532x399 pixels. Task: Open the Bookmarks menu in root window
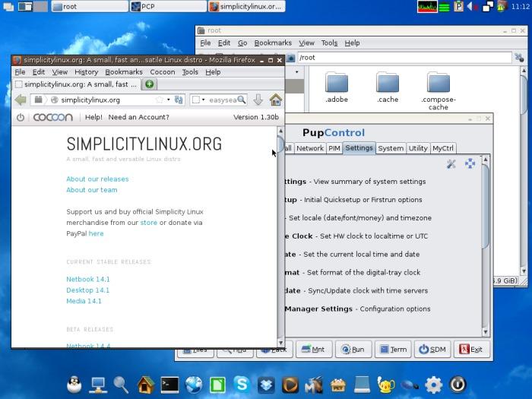point(273,43)
